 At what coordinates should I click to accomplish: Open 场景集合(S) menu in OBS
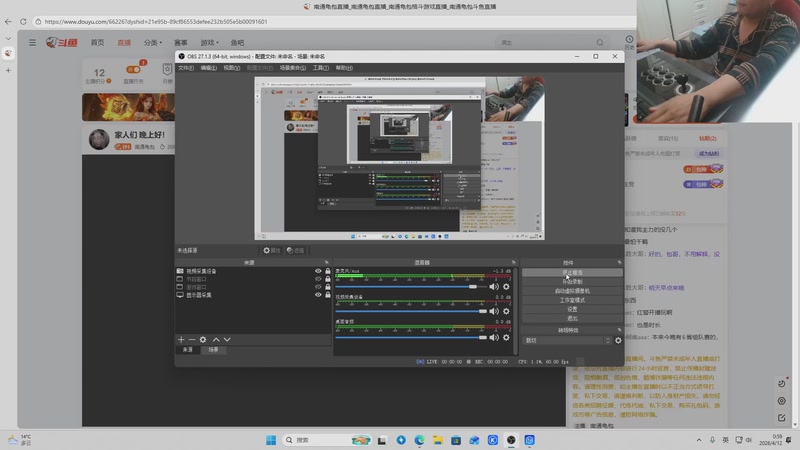(293, 68)
